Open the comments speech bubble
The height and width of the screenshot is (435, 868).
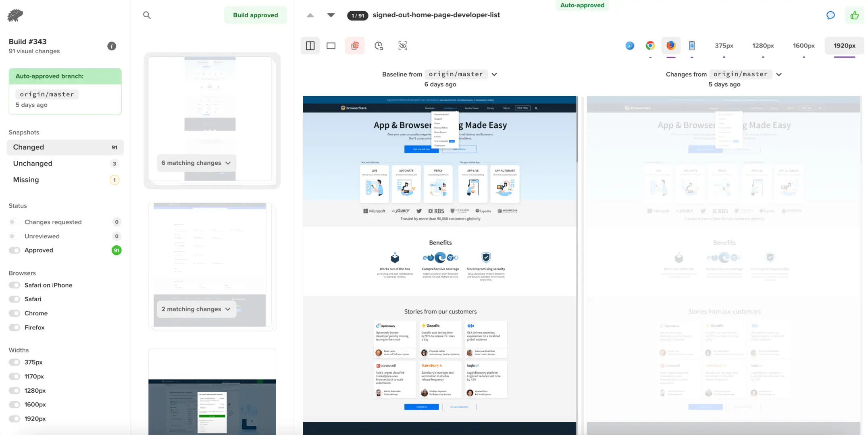831,15
